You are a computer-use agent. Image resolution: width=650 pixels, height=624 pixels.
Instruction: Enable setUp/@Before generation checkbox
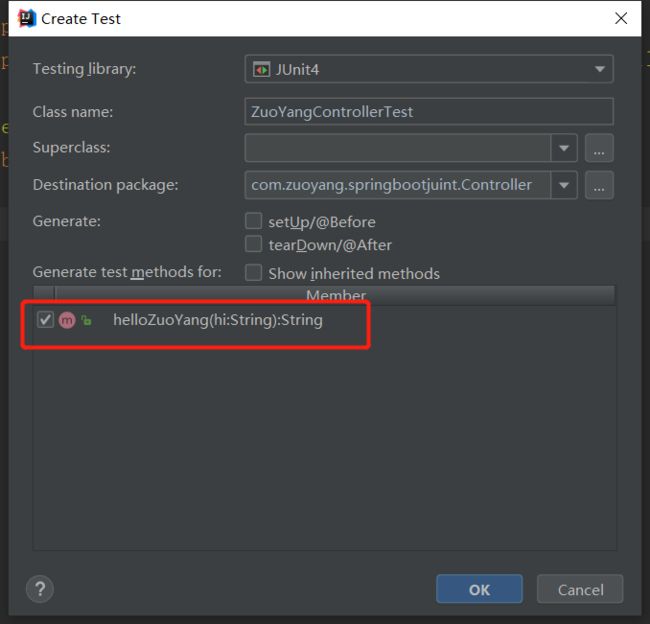coord(253,221)
